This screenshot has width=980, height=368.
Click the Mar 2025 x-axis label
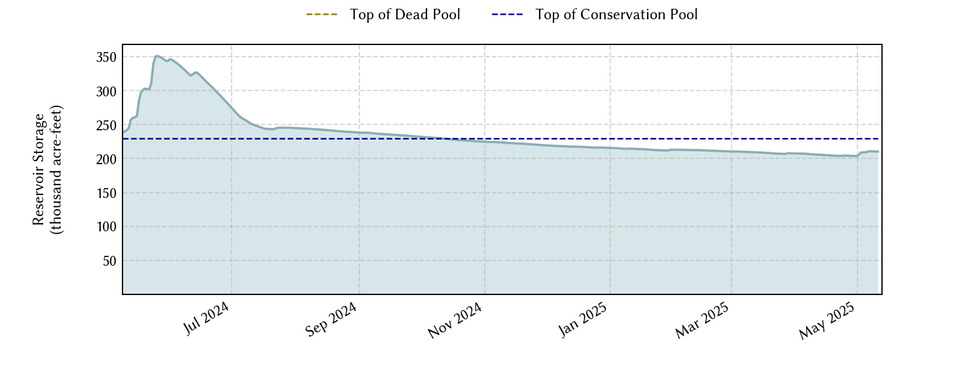(702, 321)
